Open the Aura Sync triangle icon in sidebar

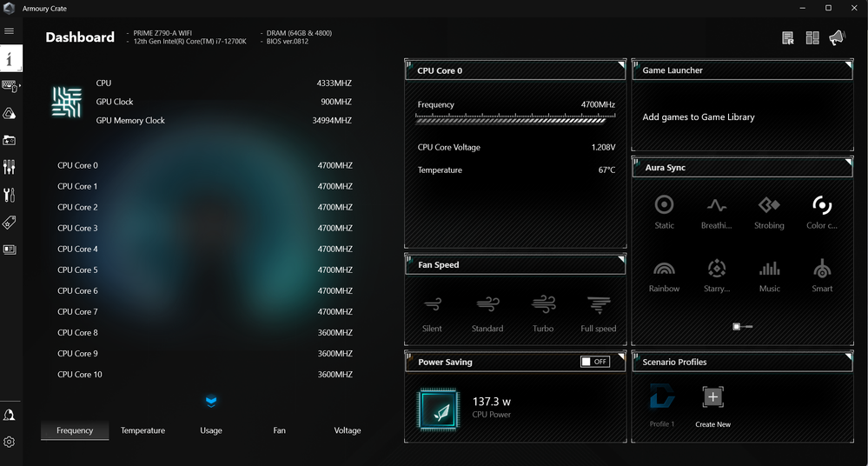tap(10, 113)
